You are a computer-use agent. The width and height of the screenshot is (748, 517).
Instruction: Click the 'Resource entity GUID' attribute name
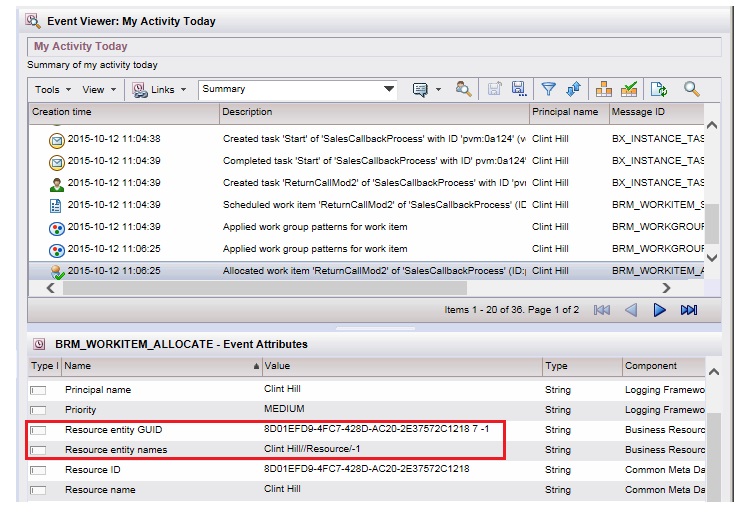click(114, 430)
